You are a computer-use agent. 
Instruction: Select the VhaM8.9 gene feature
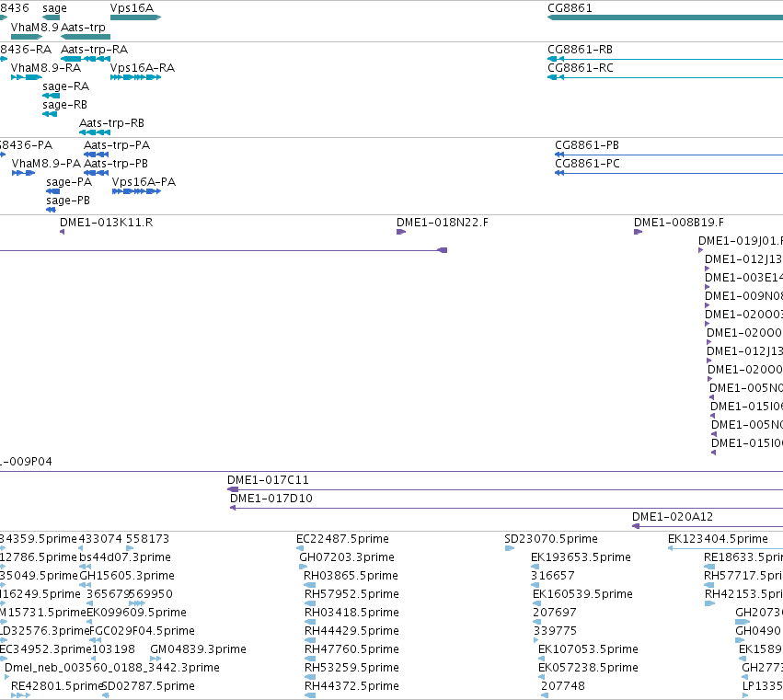(x=27, y=37)
